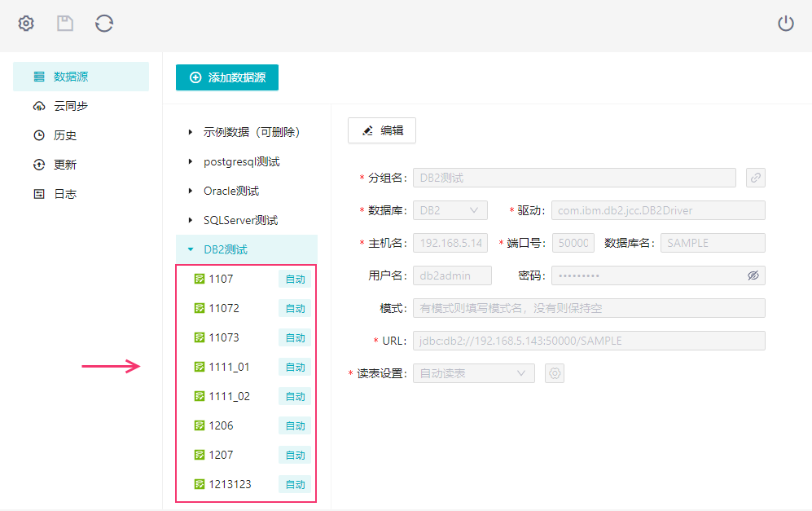Click the 模式 schema field
The width and height of the screenshot is (812, 511).
click(x=589, y=308)
